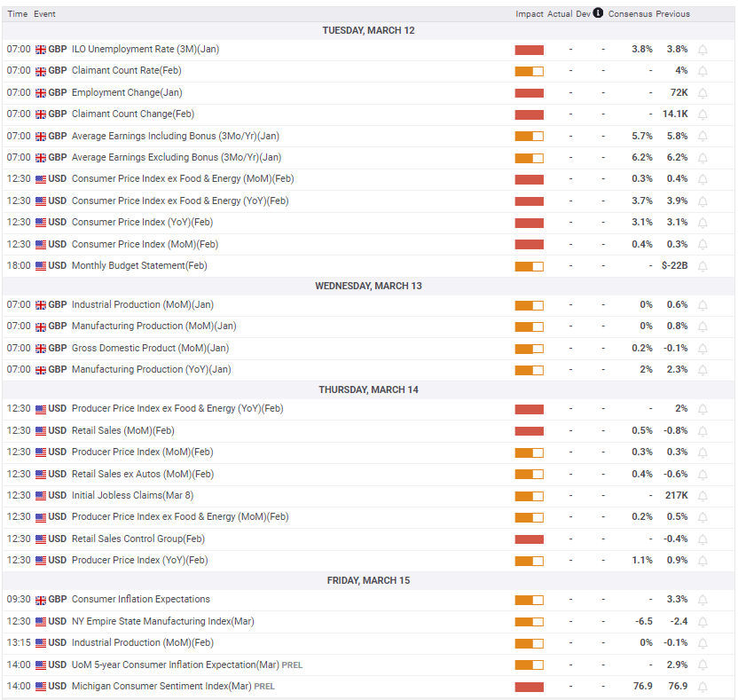Screen dimensions: 738x700
Task: Open Michigan Consumer Sentiment Index(Mar) event
Action: [161, 687]
